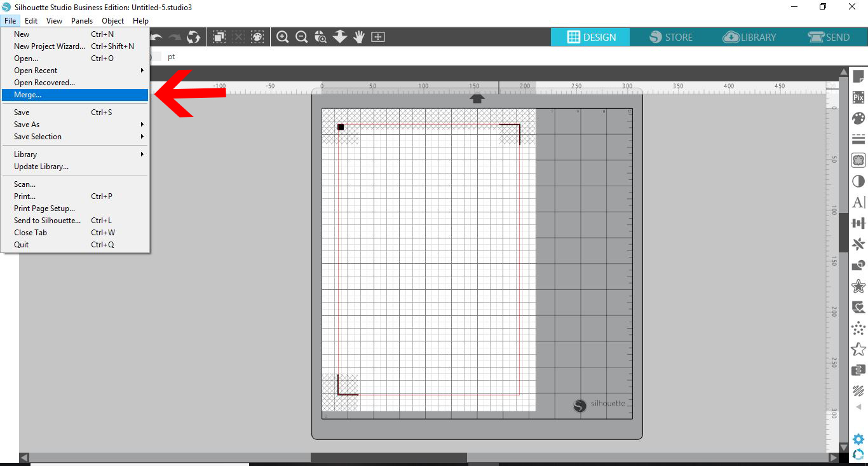
Task: Click the Zoom In magnifier icon
Action: [283, 37]
